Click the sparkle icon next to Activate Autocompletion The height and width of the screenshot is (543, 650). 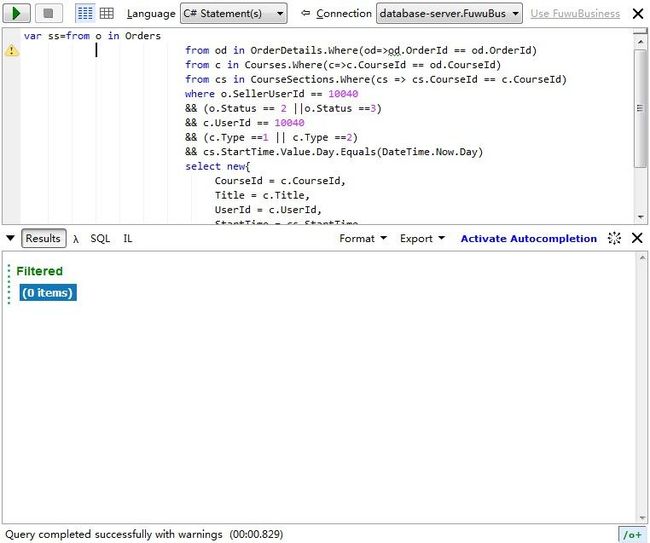(614, 238)
